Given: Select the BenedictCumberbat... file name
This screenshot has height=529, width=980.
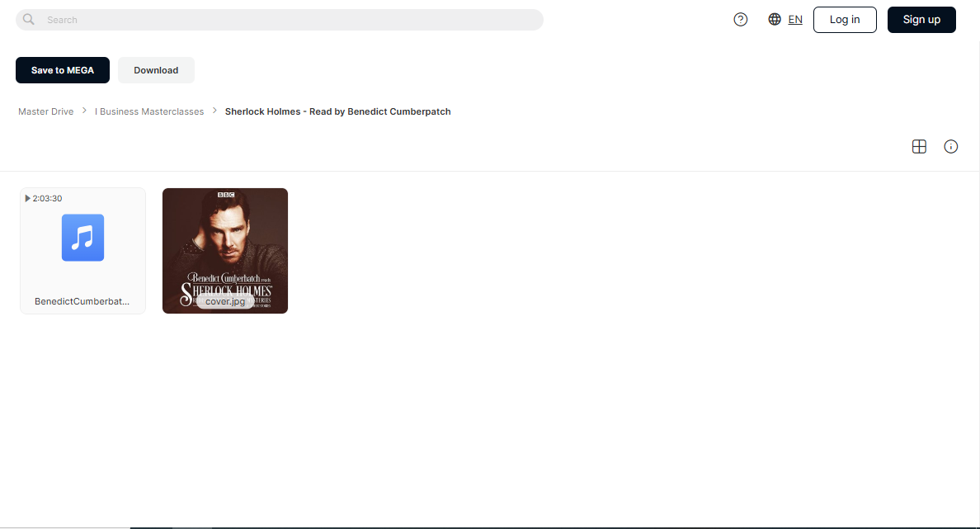Looking at the screenshot, I should click(82, 301).
